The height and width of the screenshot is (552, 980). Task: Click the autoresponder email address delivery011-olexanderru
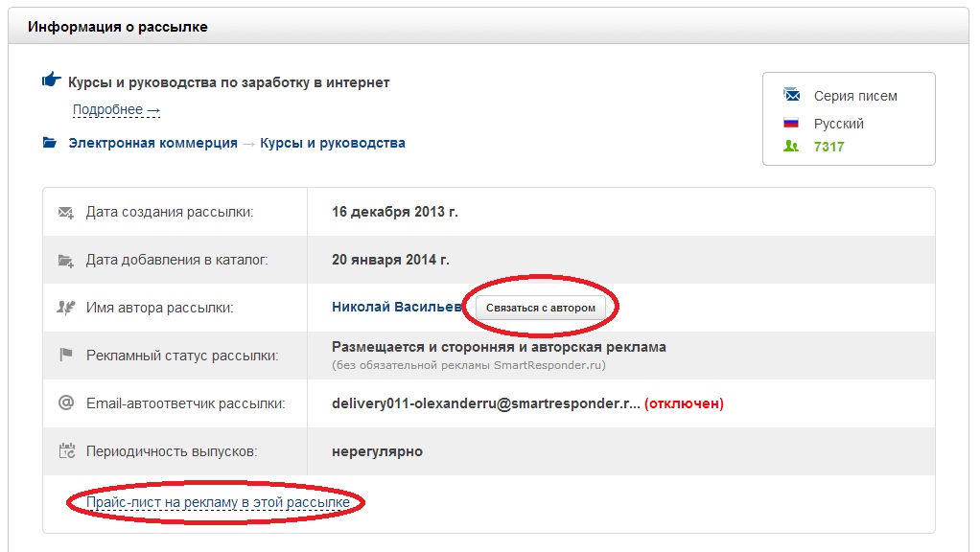[485, 403]
